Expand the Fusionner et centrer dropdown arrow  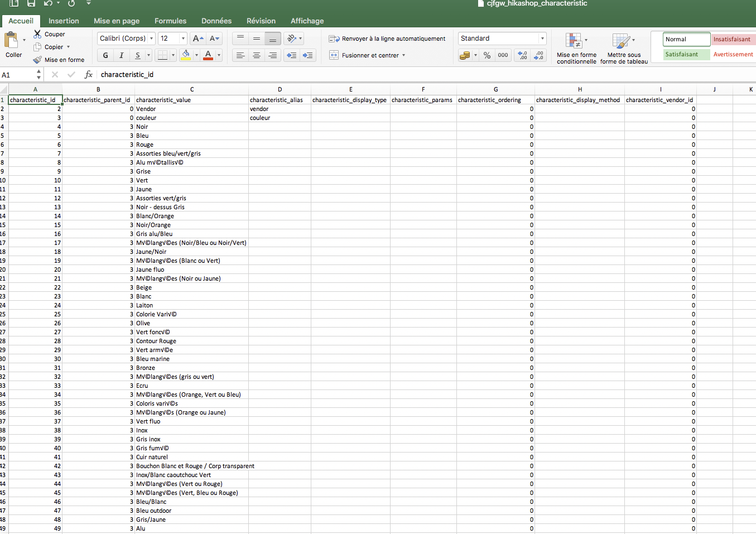[x=403, y=55]
